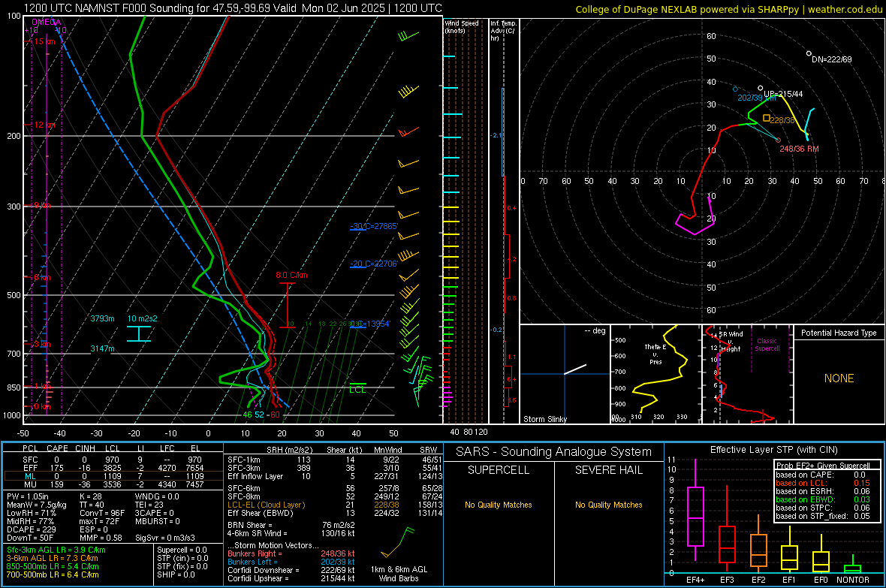Select the MU parcel row
The height and width of the screenshot is (588, 886).
tap(113, 484)
